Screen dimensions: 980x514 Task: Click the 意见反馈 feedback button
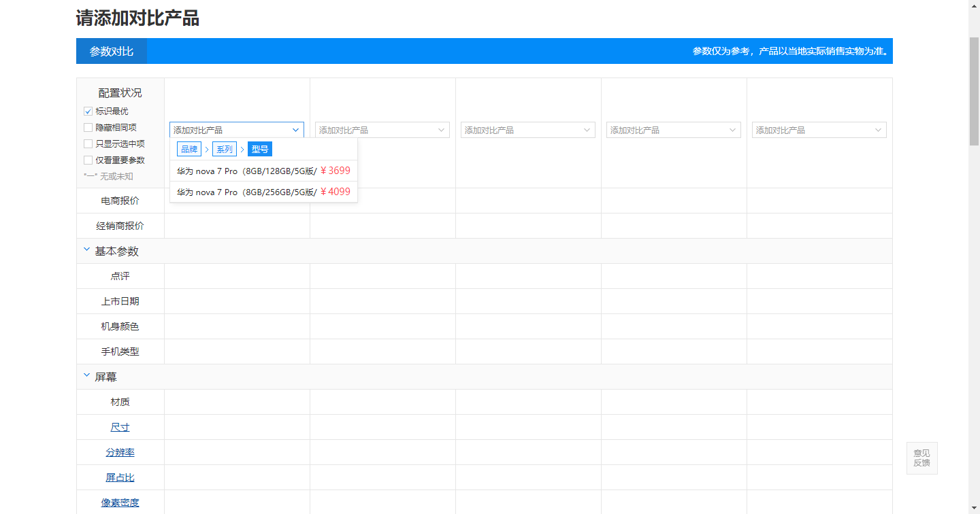coord(921,458)
